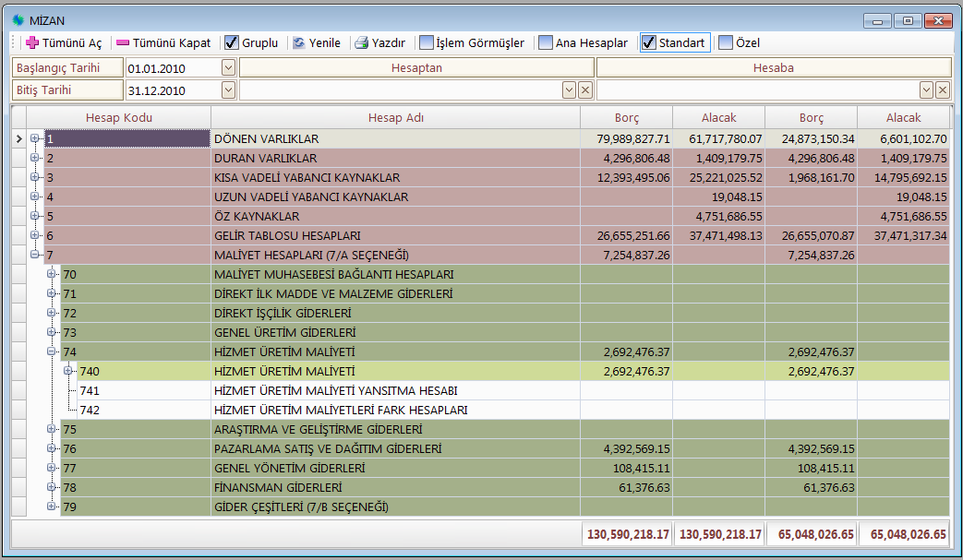The width and height of the screenshot is (963, 560).
Task: Clear the Hesaba field with X button
Action: click(x=943, y=90)
